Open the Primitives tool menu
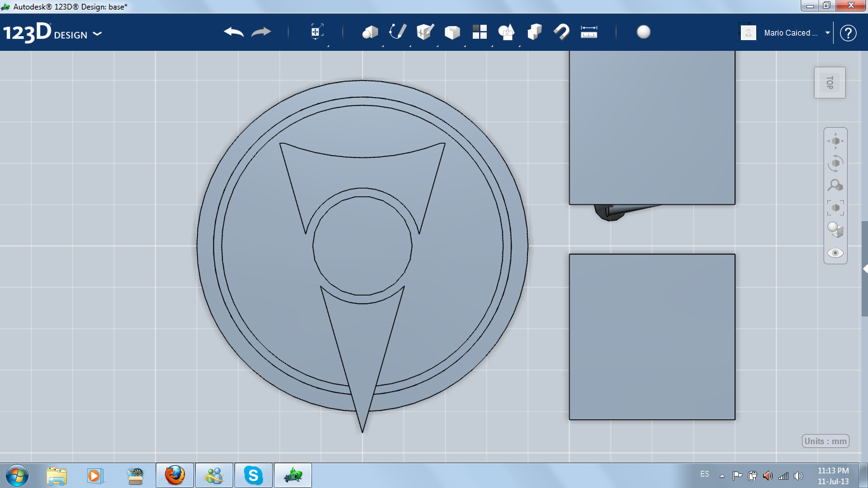 tap(370, 32)
